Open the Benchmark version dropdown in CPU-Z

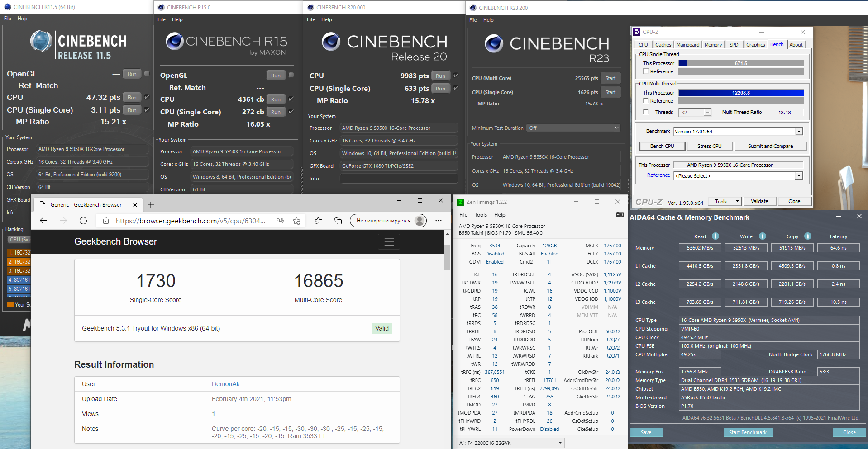click(x=799, y=132)
